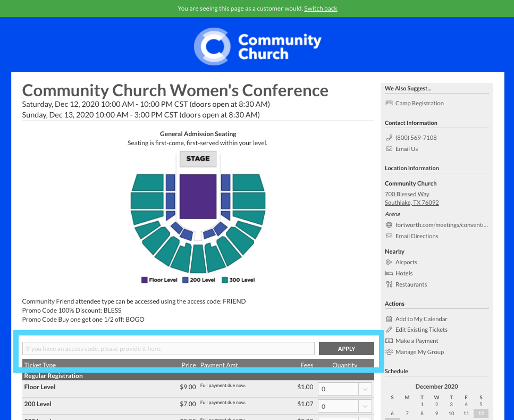Click the Email Us envelope icon
Image resolution: width=514 pixels, height=420 pixels.
[389, 148]
